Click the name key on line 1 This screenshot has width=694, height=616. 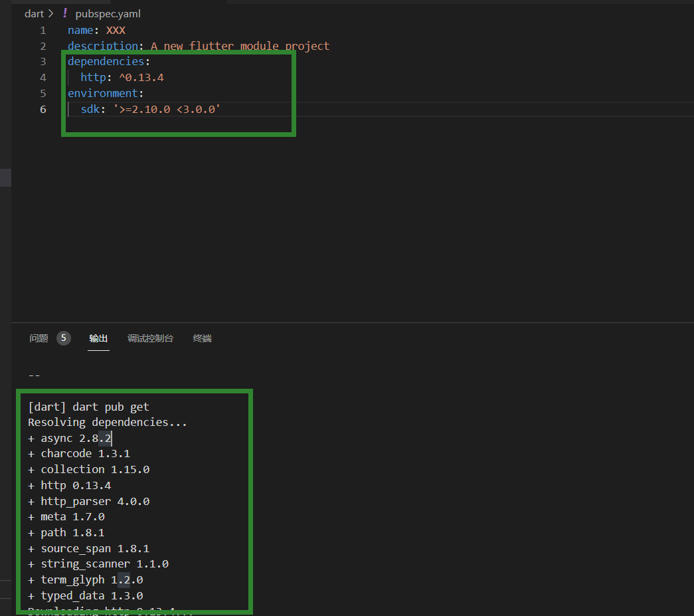pyautogui.click(x=80, y=30)
